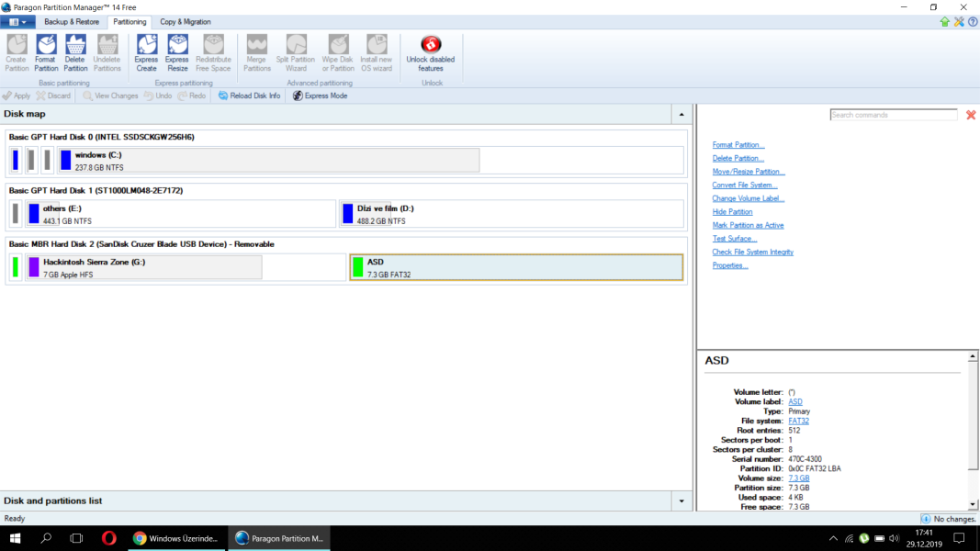
Task: Select the windows (C:) partition block
Action: pos(268,161)
